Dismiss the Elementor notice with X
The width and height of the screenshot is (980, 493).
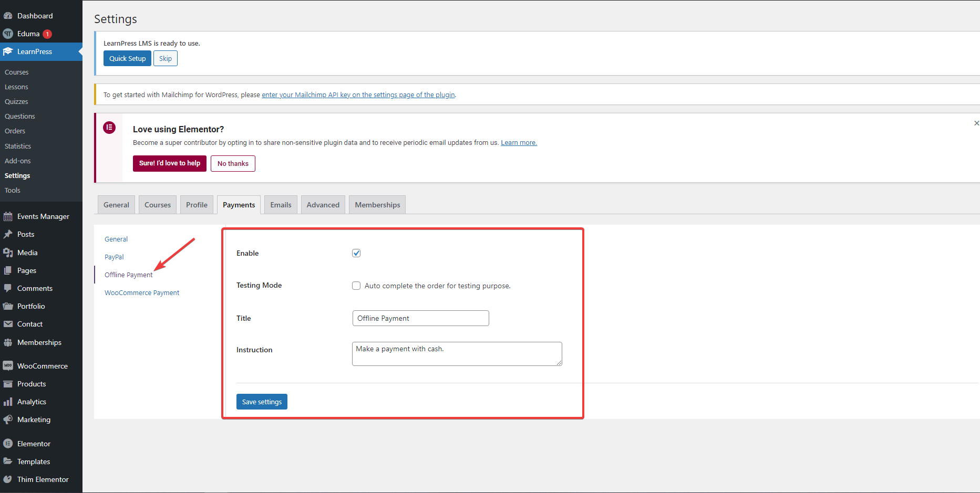[x=976, y=123]
